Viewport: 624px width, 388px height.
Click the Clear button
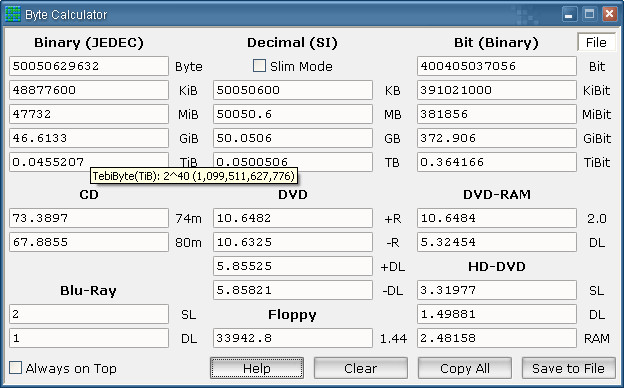(361, 368)
